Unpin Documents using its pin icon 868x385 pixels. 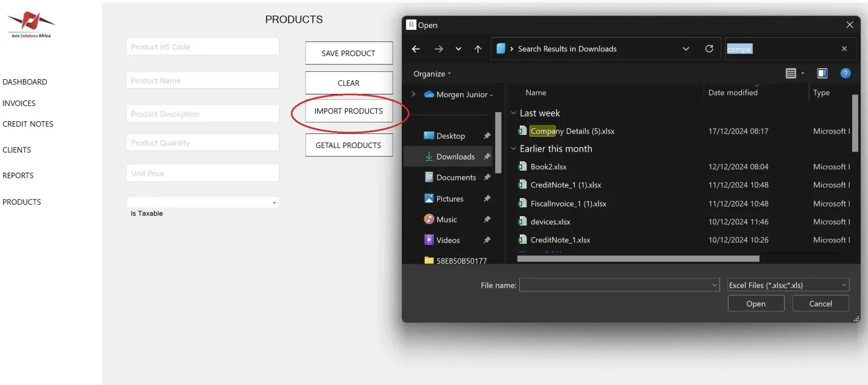pyautogui.click(x=487, y=177)
